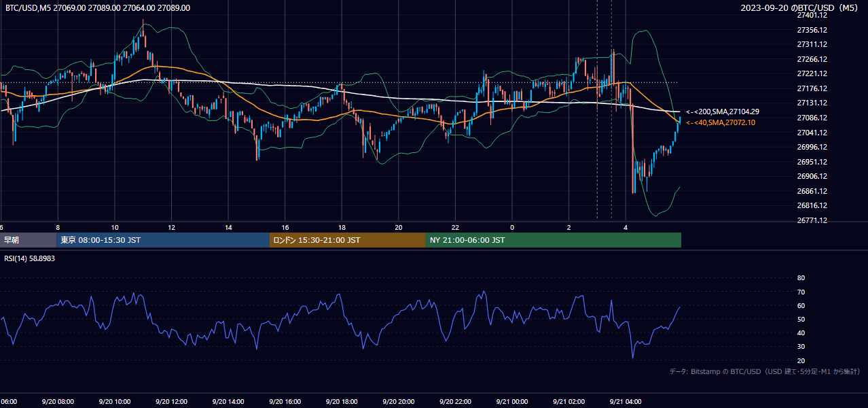Click RSI scale label 50

click(x=801, y=319)
